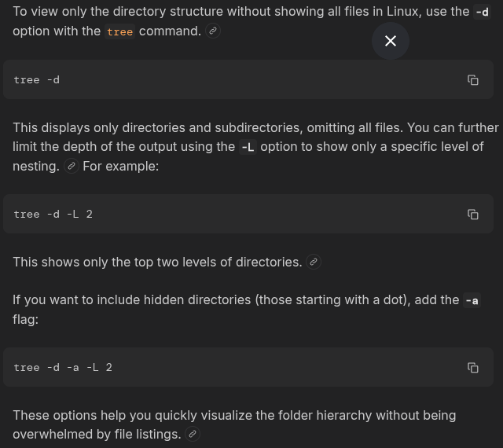The height and width of the screenshot is (448, 503).
Task: Click the sentence "This shows only the top two levels"
Action: coord(157,262)
